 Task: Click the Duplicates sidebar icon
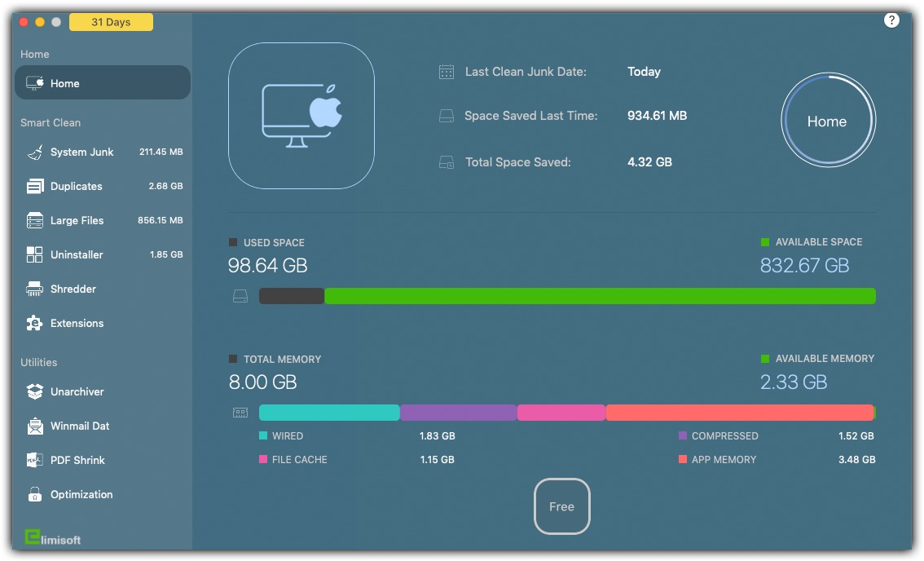35,187
